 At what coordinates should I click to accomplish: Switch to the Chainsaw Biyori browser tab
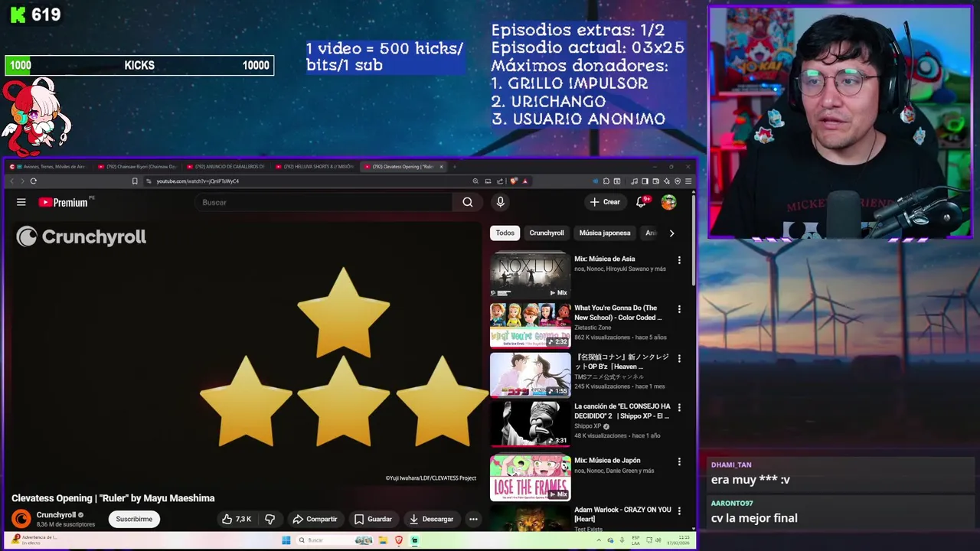138,166
